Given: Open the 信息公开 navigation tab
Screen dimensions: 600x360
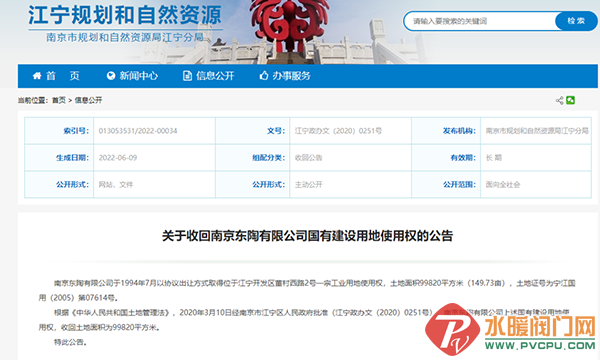Looking at the screenshot, I should (209, 76).
